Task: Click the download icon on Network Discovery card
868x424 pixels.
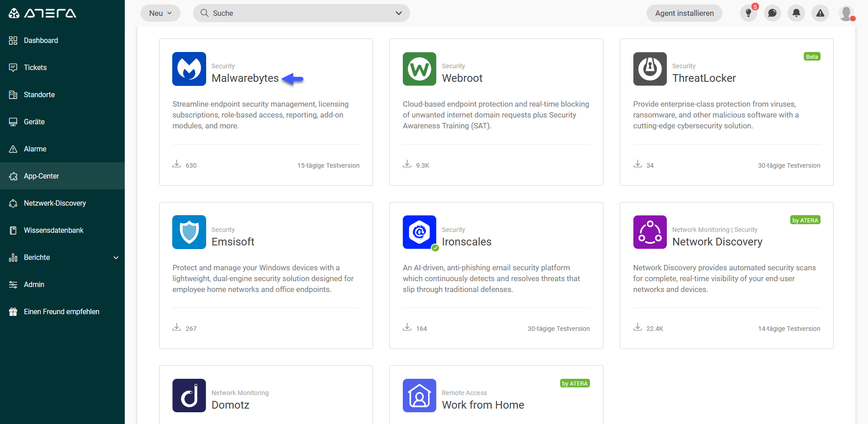Action: 637,327
